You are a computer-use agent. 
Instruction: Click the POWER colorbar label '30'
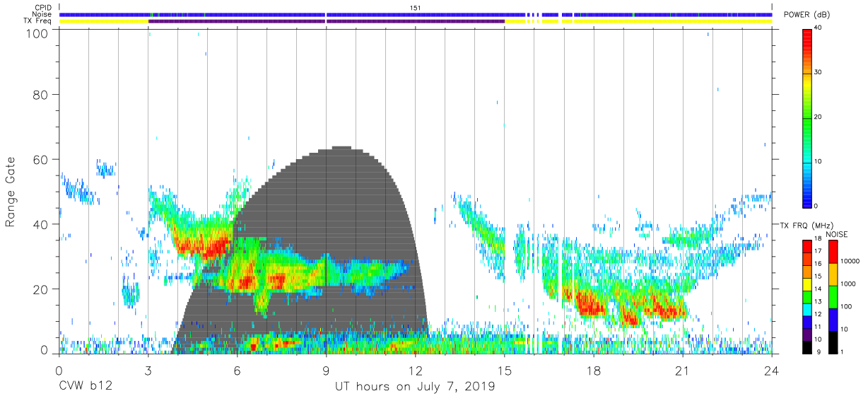pyautogui.click(x=819, y=72)
